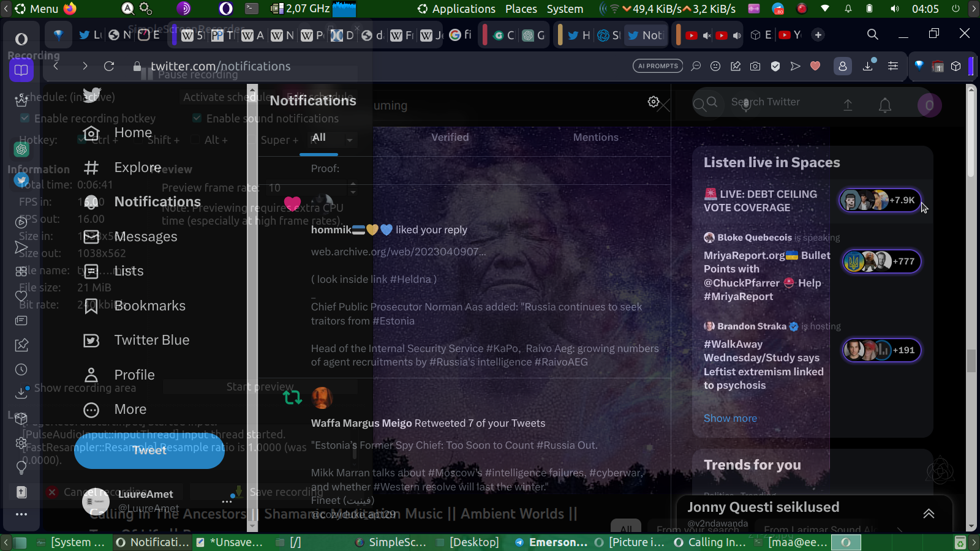Select the All notifications tab
Image resolution: width=980 pixels, height=551 pixels.
click(x=318, y=137)
